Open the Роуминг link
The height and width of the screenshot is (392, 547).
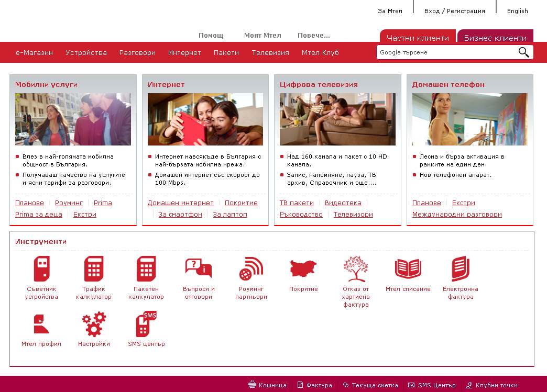click(x=69, y=203)
